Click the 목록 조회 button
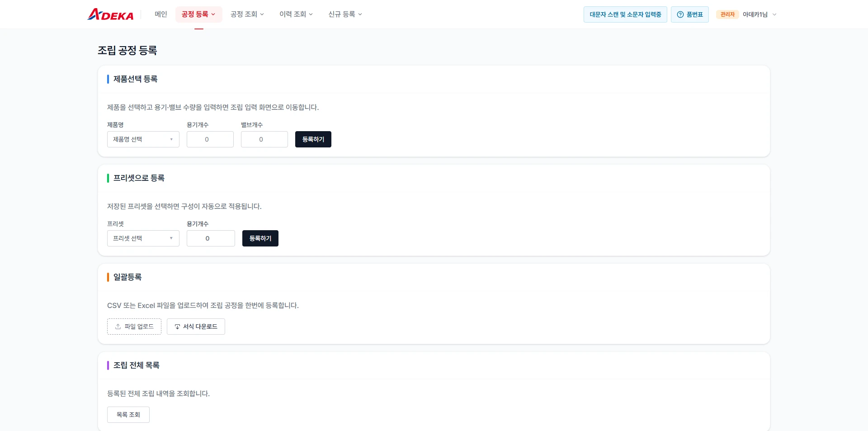868x431 pixels. pos(128,415)
